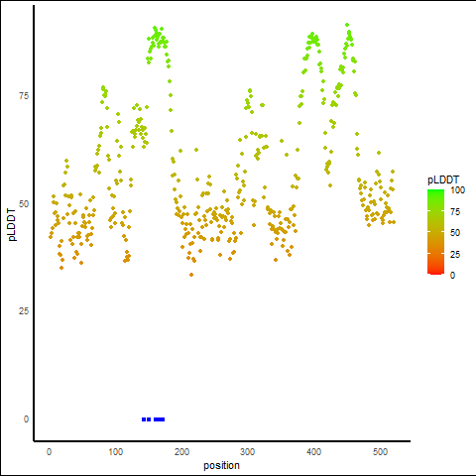Viewport: 476px width, 476px height.
Task: Click the x-axis tick label 500
Action: (x=380, y=452)
